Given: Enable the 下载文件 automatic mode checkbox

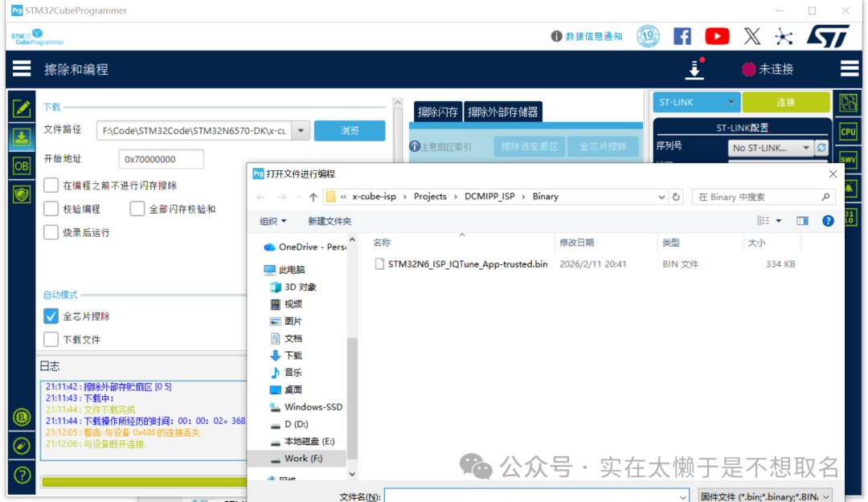Looking at the screenshot, I should point(51,339).
